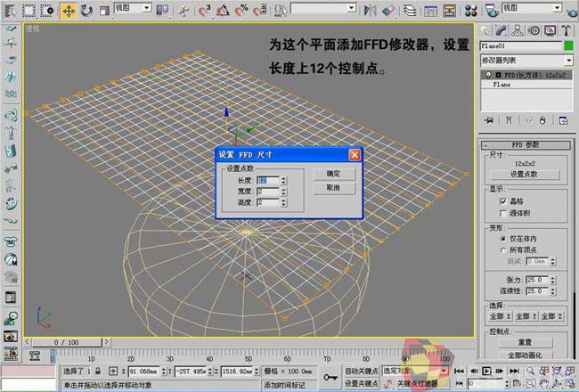Click the selection lock padlock icon

97,371
